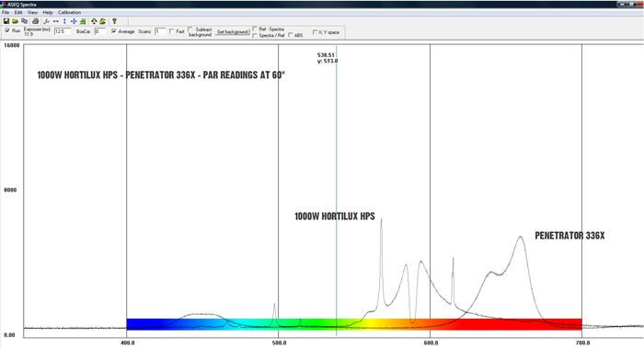
Task: Click the Save disk icon
Action: coord(6,21)
